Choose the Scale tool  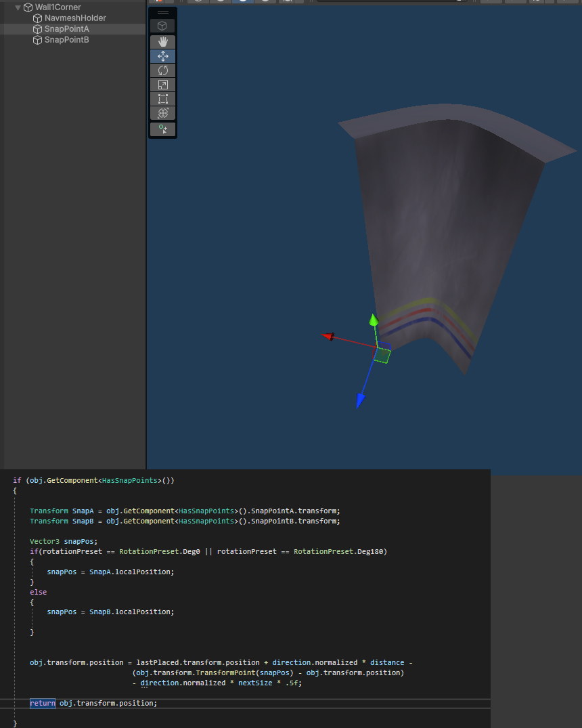click(162, 85)
